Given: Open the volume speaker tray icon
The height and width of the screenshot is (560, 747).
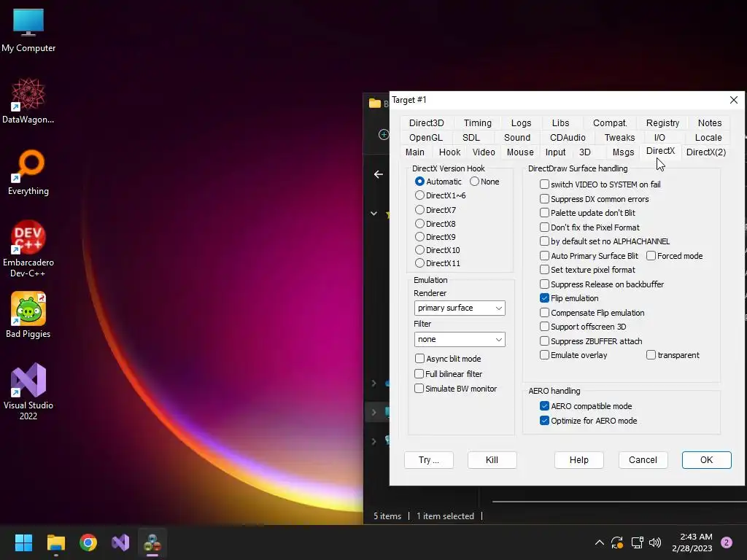Looking at the screenshot, I should 656,542.
